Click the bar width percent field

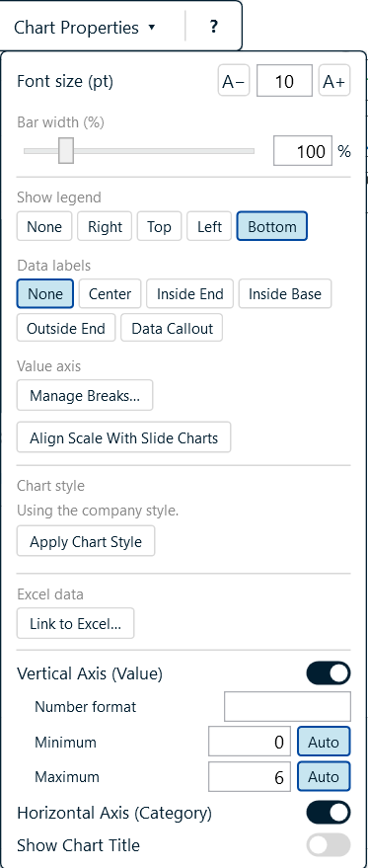point(303,150)
